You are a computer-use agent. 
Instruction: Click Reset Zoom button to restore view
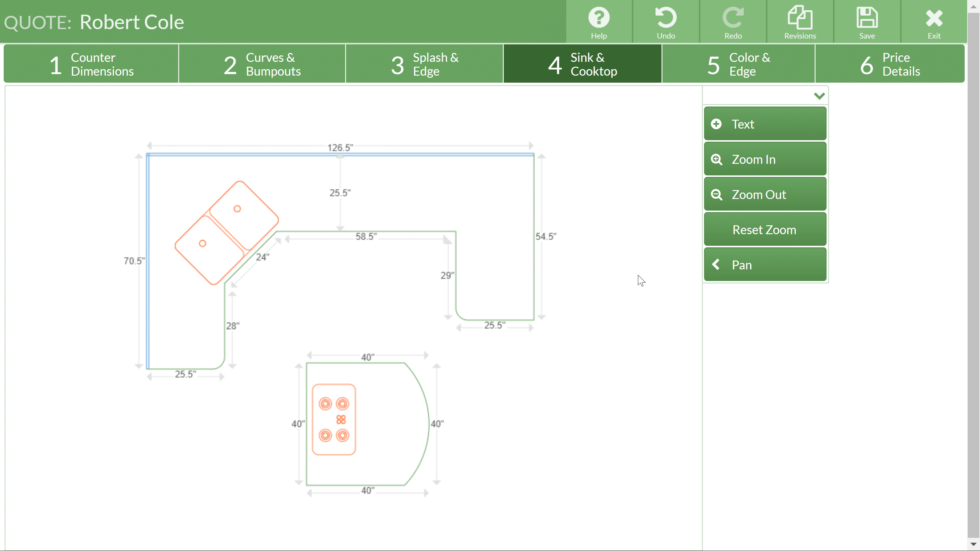coord(765,229)
